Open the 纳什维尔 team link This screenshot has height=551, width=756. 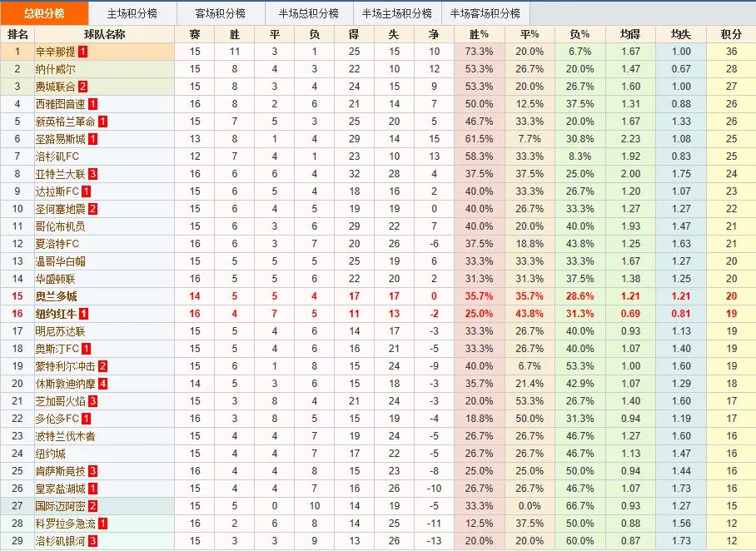(x=55, y=69)
